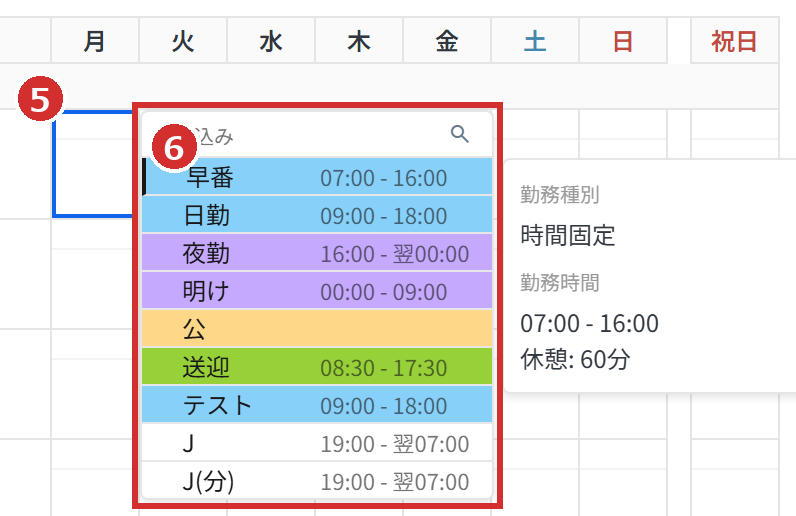Choose the 明け shift entry
796x516 pixels.
coord(317,291)
